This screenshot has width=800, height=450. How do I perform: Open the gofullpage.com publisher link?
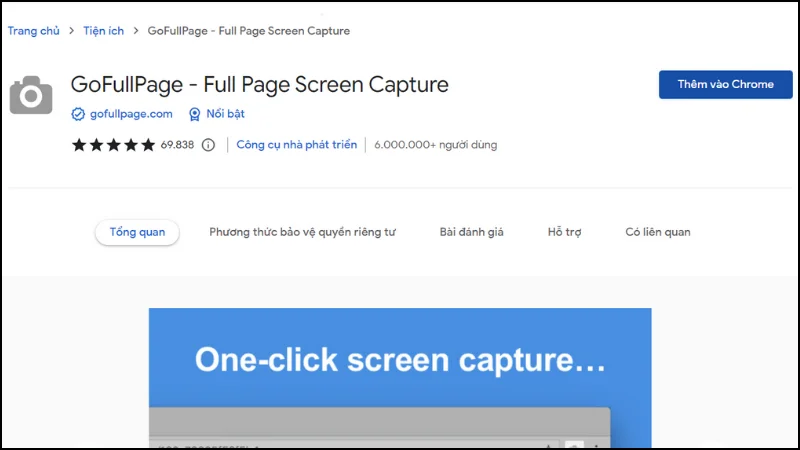pyautogui.click(x=131, y=114)
